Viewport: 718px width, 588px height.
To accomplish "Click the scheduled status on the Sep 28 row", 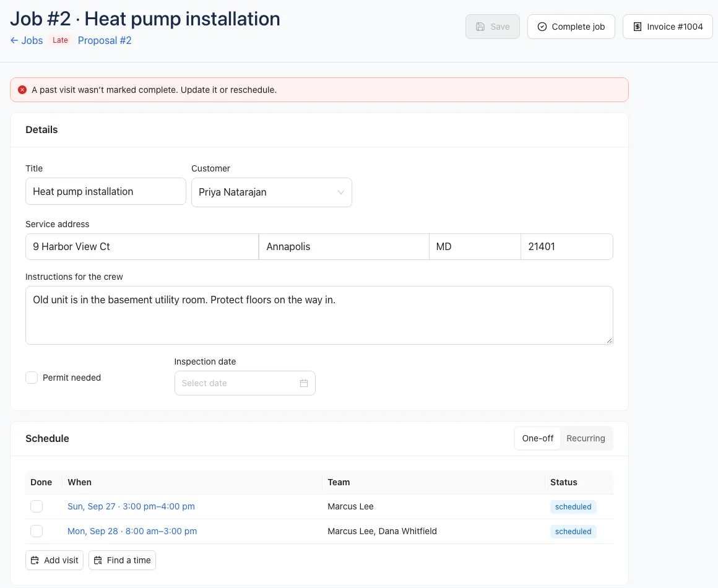I will click(573, 531).
